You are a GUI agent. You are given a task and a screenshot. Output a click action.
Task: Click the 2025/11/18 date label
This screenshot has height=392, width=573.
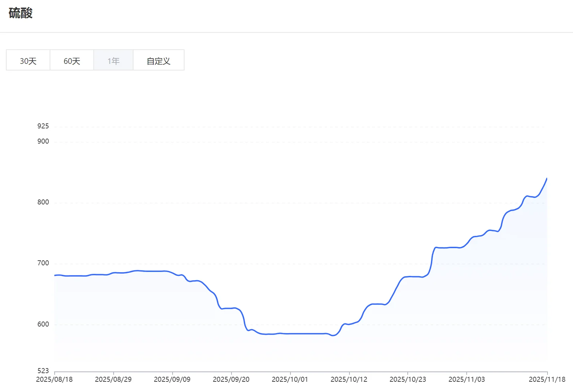pos(547,379)
